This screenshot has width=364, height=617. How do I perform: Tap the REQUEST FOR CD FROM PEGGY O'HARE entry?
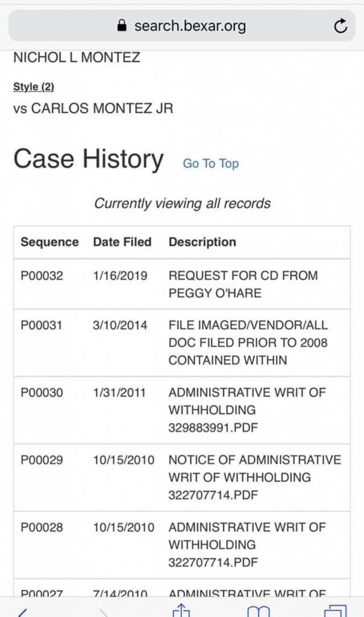click(x=243, y=284)
